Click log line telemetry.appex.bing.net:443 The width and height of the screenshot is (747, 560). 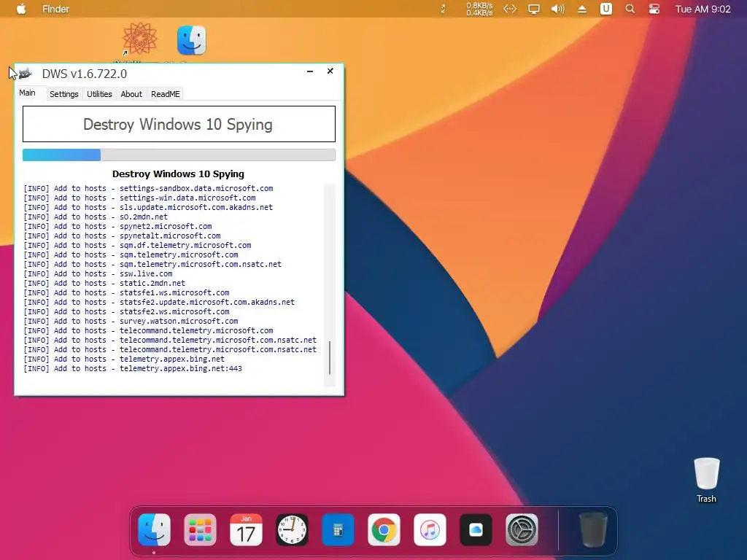pyautogui.click(x=133, y=368)
